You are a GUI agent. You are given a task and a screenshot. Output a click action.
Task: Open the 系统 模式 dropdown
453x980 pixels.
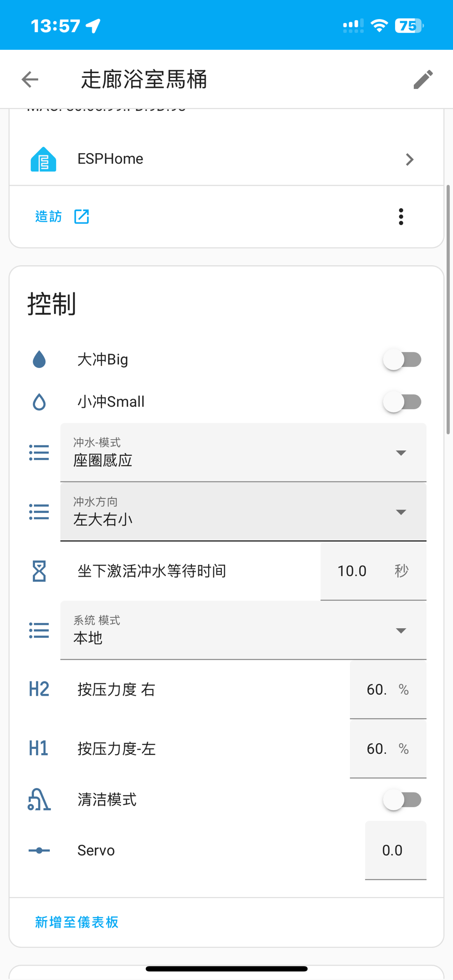pyautogui.click(x=243, y=631)
